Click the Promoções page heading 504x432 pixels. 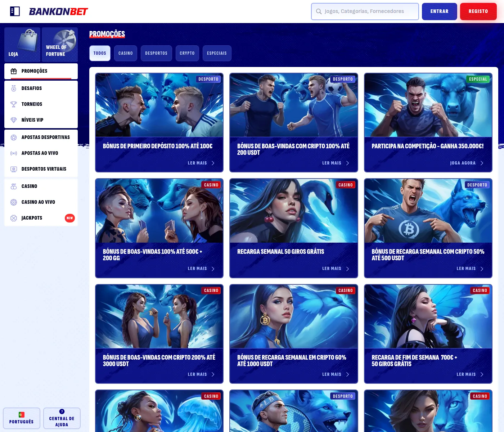(x=107, y=34)
